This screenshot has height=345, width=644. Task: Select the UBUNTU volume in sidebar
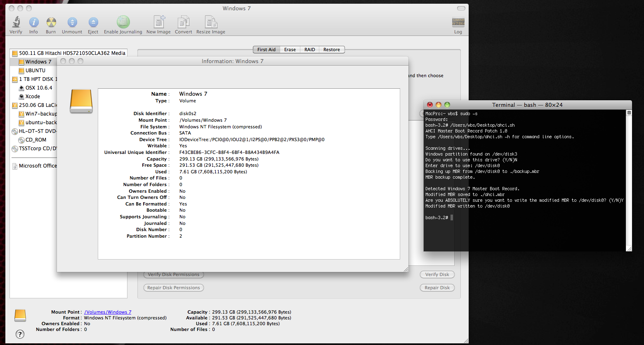pyautogui.click(x=33, y=71)
